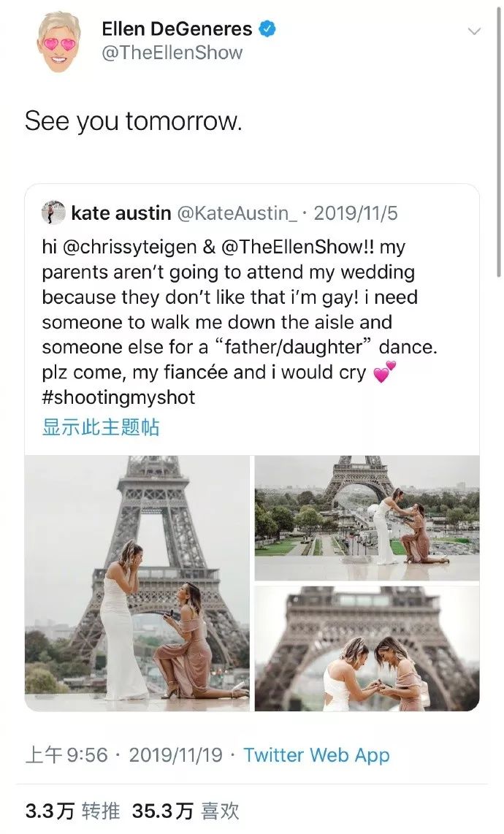View the 35.3万 喜欢 likes list
The width and height of the screenshot is (504, 834).
coord(186,811)
